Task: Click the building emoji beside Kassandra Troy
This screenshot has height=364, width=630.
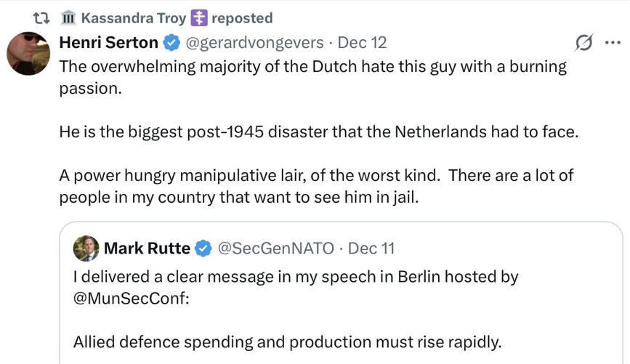Action: click(69, 18)
